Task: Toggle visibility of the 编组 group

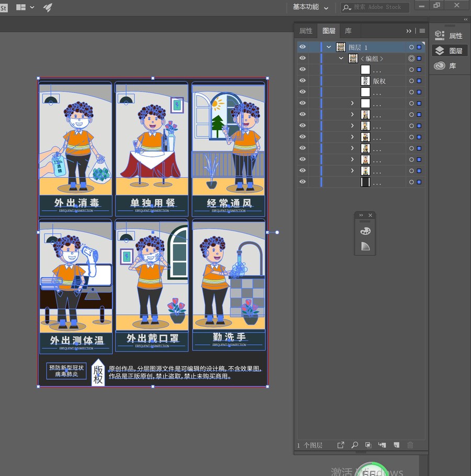Action: click(302, 58)
